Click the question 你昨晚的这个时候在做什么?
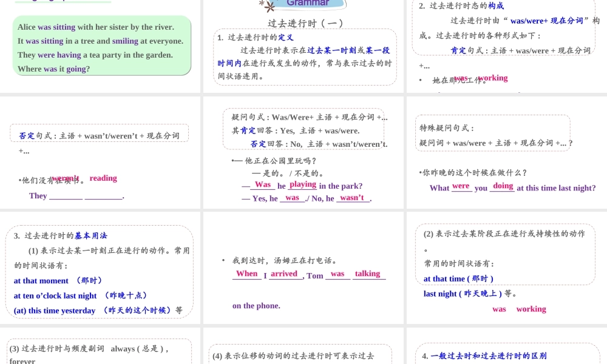Viewport: 607px width, 364px height. click(475, 172)
